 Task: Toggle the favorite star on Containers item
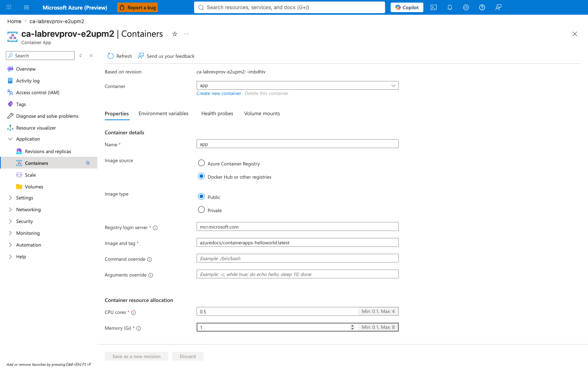point(88,163)
